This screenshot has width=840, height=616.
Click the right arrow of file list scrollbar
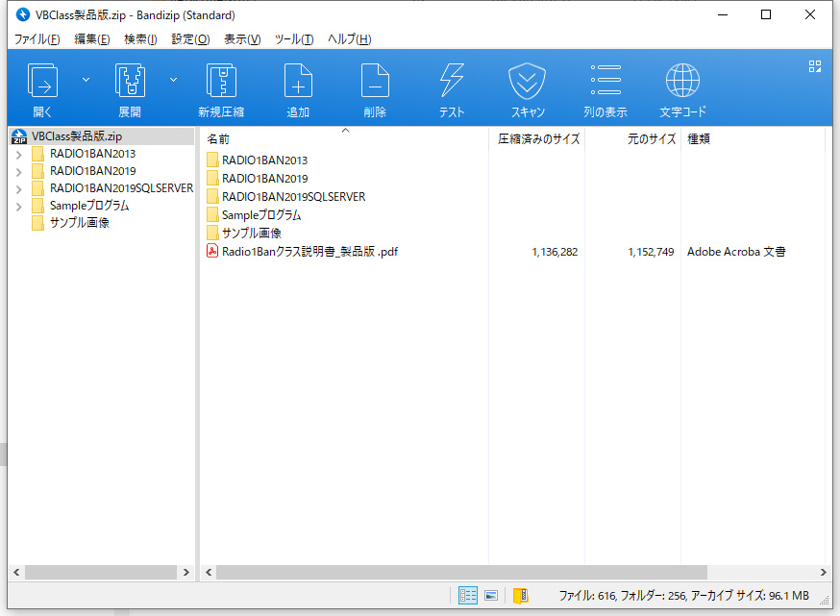pos(824,572)
